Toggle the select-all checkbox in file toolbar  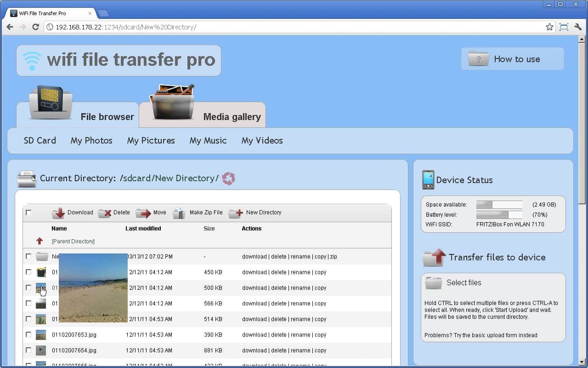pyautogui.click(x=28, y=213)
